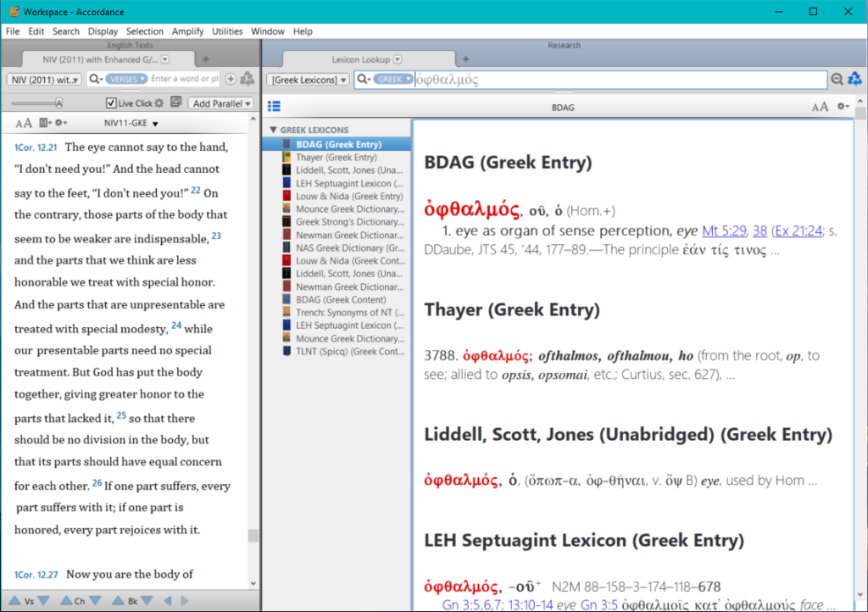Open the gear settings menu in NIV pane
Image resolution: width=868 pixels, height=612 pixels.
click(x=61, y=123)
